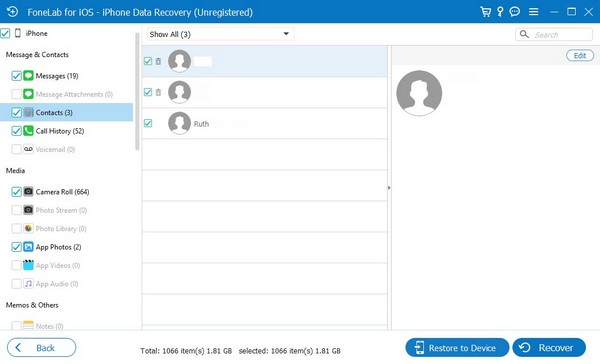Click the Message Attachments icon
Image resolution: width=600 pixels, height=364 pixels.
[28, 94]
